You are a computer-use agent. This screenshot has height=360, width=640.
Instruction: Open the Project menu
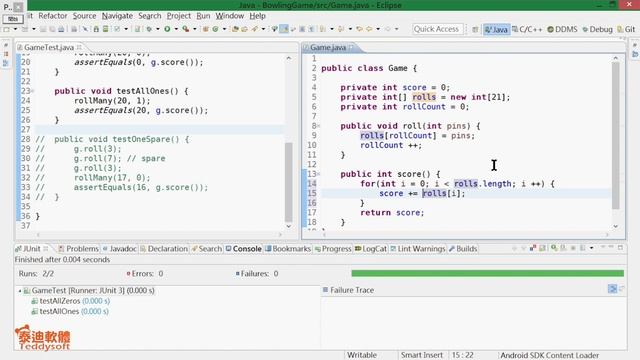179,16
